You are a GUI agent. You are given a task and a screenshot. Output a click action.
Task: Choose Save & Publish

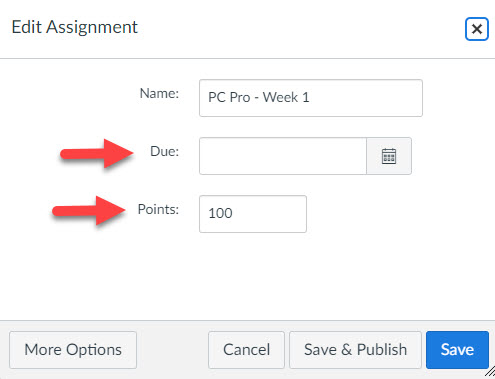[355, 350]
